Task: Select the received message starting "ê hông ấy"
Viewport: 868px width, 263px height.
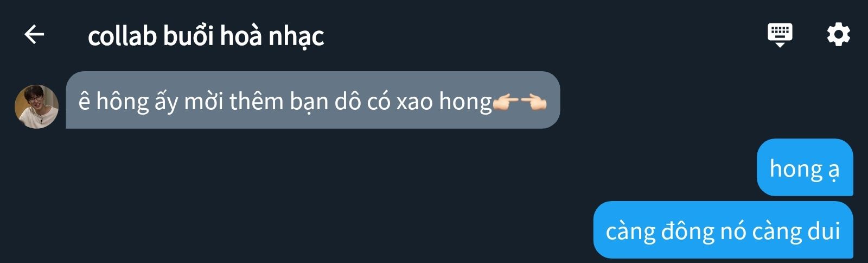Action: [312, 100]
